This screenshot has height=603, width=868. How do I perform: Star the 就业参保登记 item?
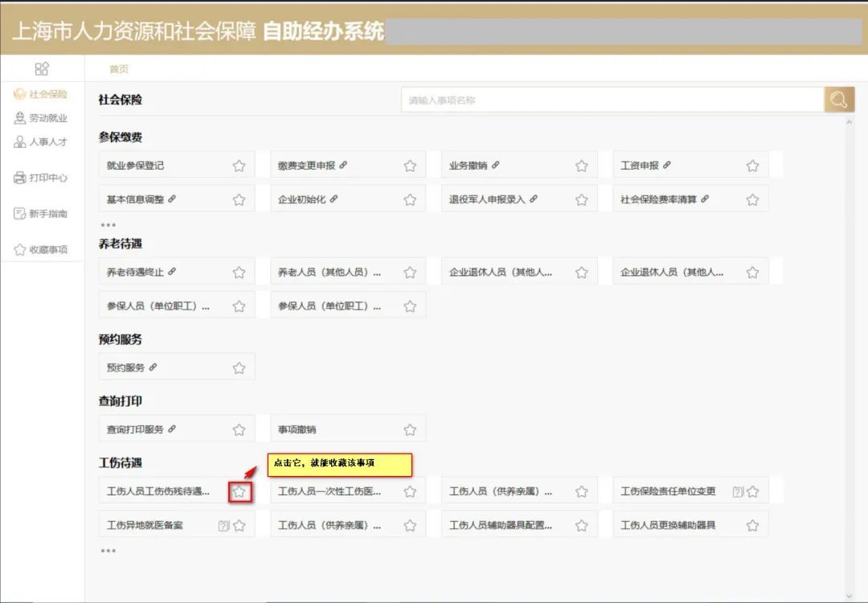tap(240, 166)
